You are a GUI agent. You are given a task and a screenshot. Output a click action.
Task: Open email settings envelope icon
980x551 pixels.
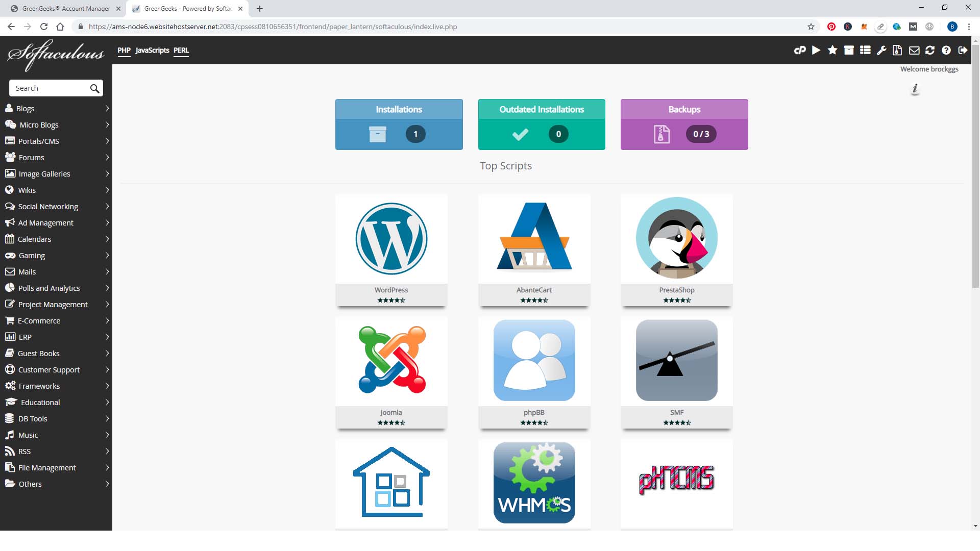pyautogui.click(x=914, y=50)
